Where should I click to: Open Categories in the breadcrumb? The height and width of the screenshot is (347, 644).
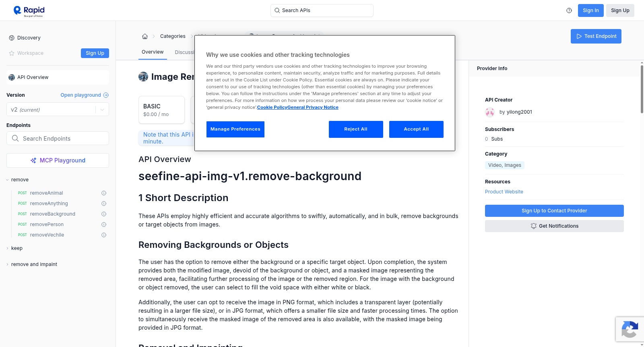(x=173, y=36)
